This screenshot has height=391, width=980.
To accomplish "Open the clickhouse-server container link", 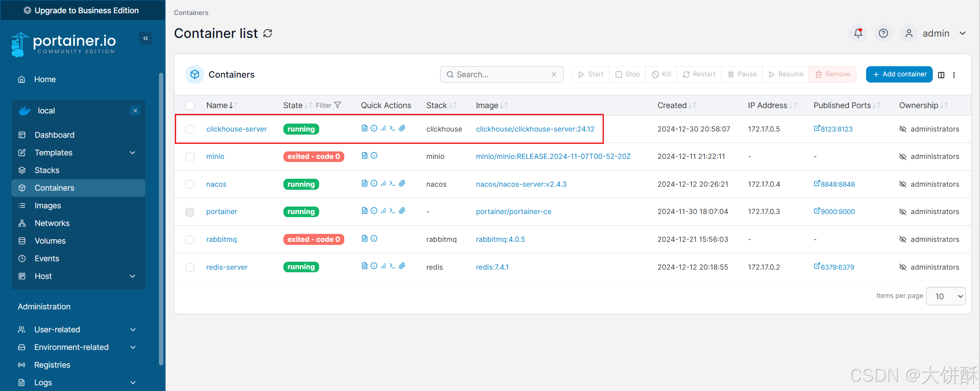I will point(237,129).
